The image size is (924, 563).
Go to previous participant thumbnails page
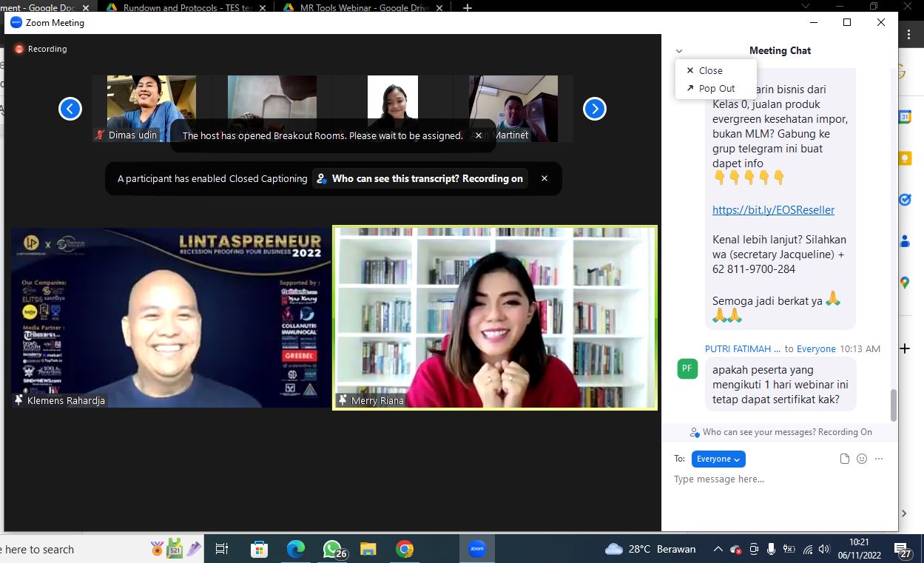(70, 109)
